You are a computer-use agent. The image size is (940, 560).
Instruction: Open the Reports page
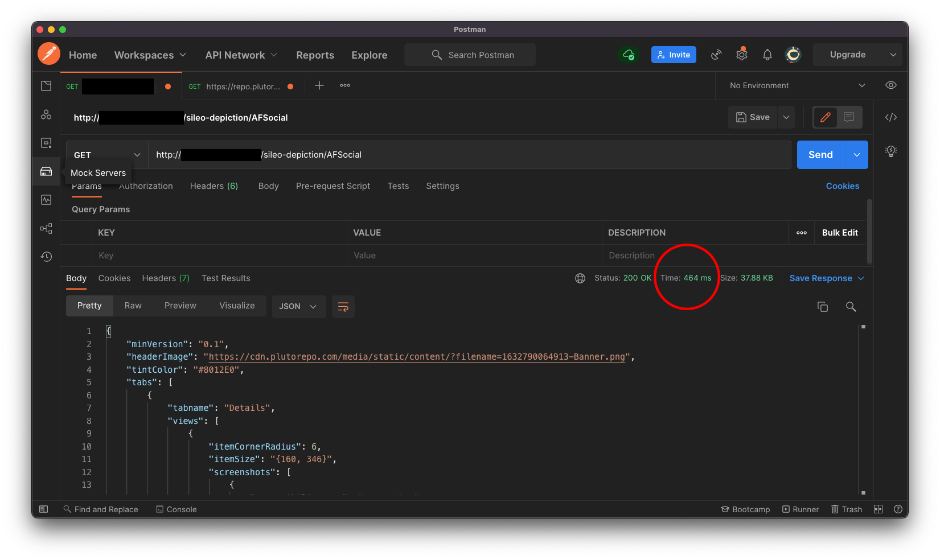pos(315,55)
